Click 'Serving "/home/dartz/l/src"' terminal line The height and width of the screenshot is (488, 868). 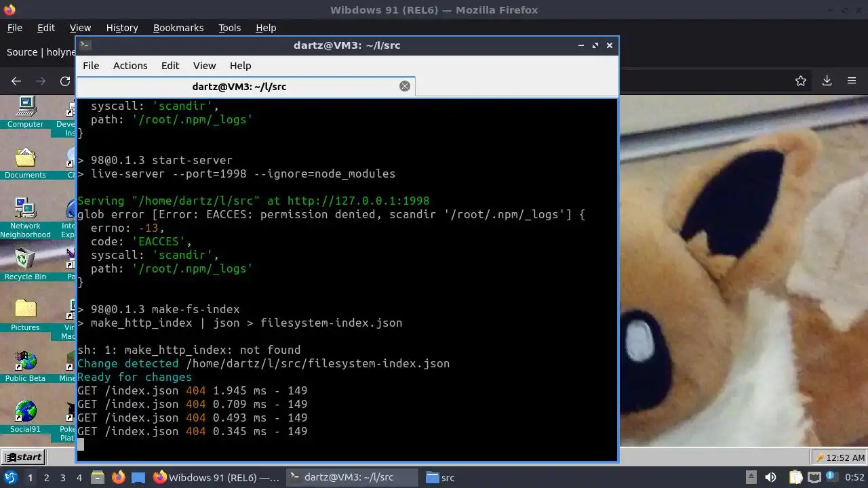pyautogui.click(x=253, y=201)
